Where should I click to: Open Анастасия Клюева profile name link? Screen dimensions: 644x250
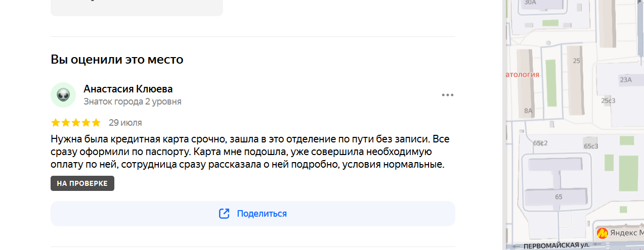click(x=128, y=89)
